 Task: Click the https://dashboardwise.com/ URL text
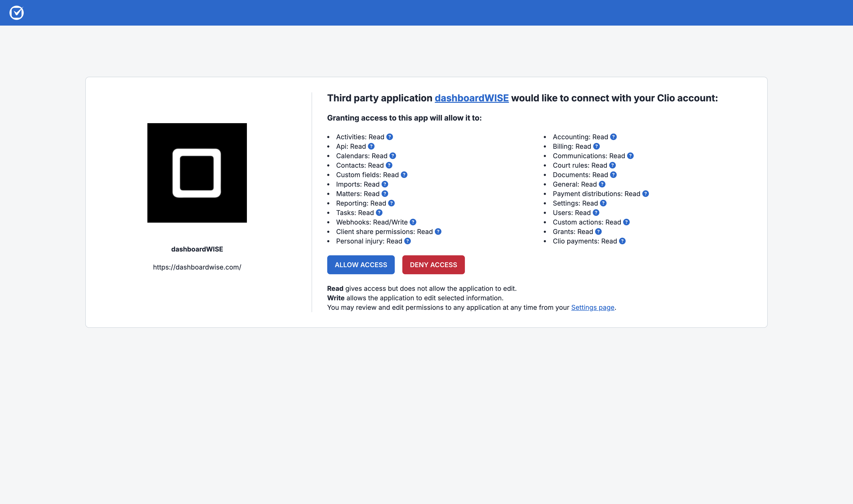tap(197, 267)
